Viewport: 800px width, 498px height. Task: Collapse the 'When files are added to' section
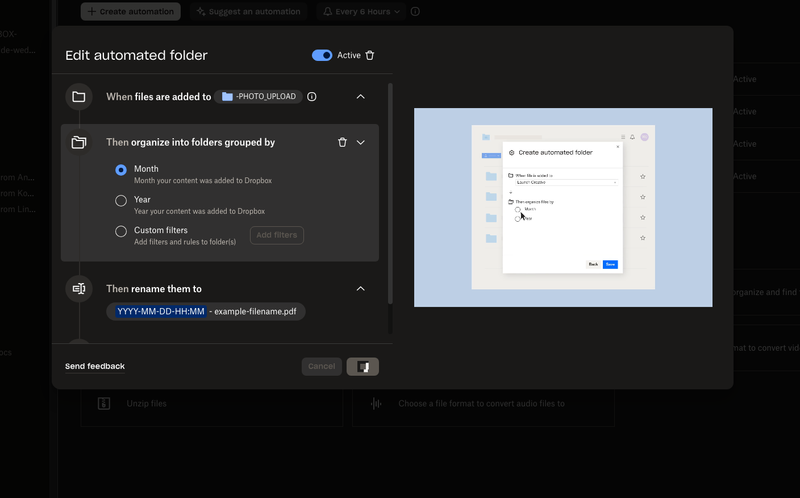point(361,97)
